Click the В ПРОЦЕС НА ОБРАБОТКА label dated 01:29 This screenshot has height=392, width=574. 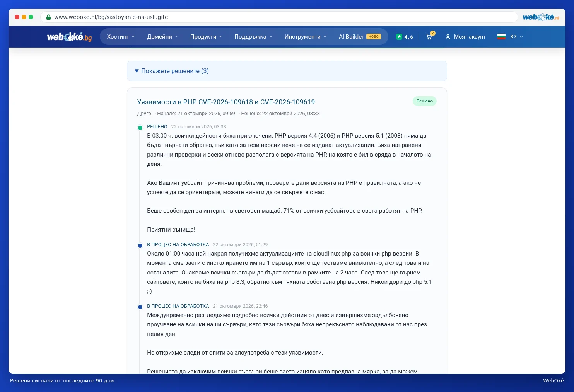(178, 245)
